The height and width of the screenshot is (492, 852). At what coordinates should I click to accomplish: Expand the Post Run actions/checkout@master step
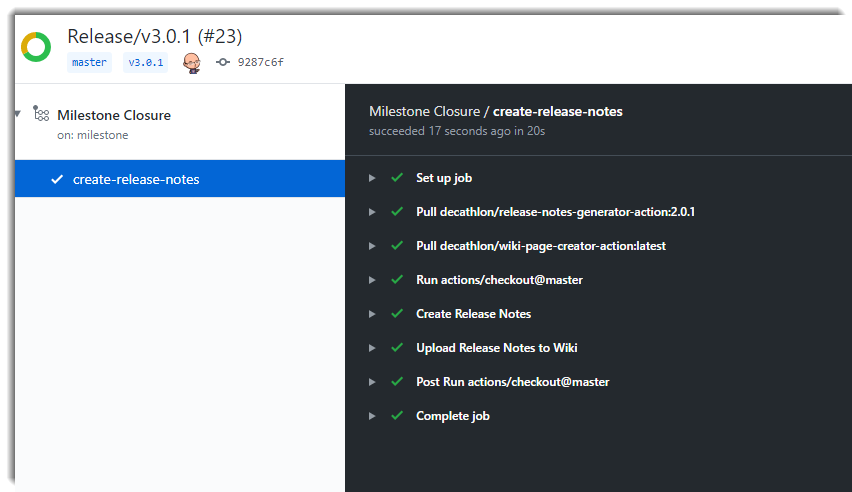coord(372,382)
